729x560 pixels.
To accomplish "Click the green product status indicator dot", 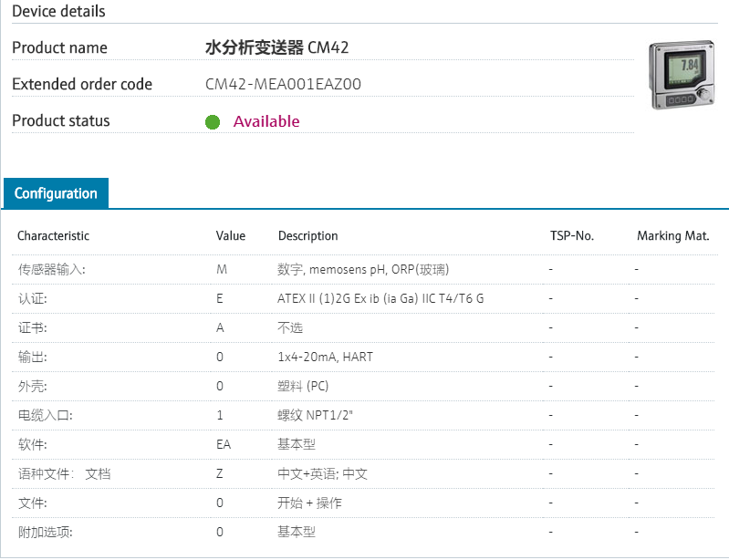I will tap(213, 121).
